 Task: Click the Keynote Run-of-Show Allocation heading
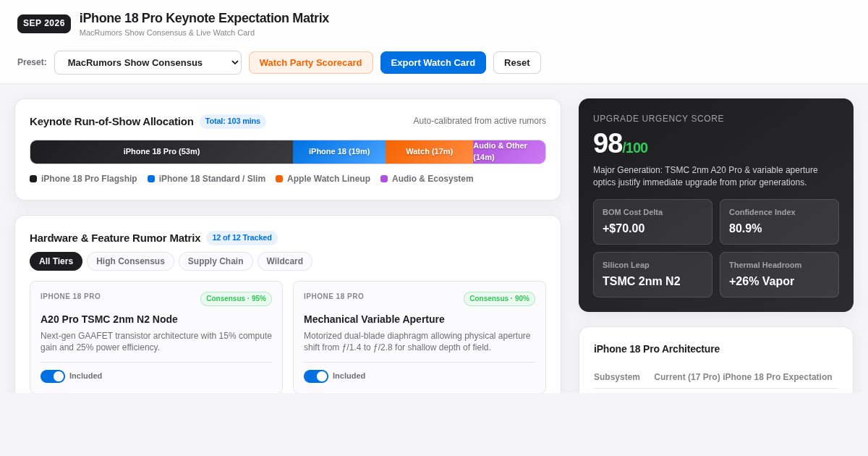tap(111, 122)
